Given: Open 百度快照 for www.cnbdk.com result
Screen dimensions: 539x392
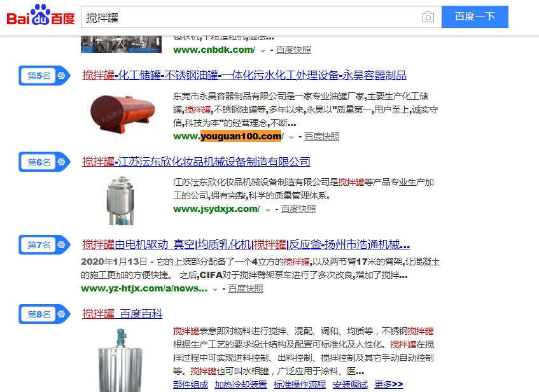Looking at the screenshot, I should (293, 50).
